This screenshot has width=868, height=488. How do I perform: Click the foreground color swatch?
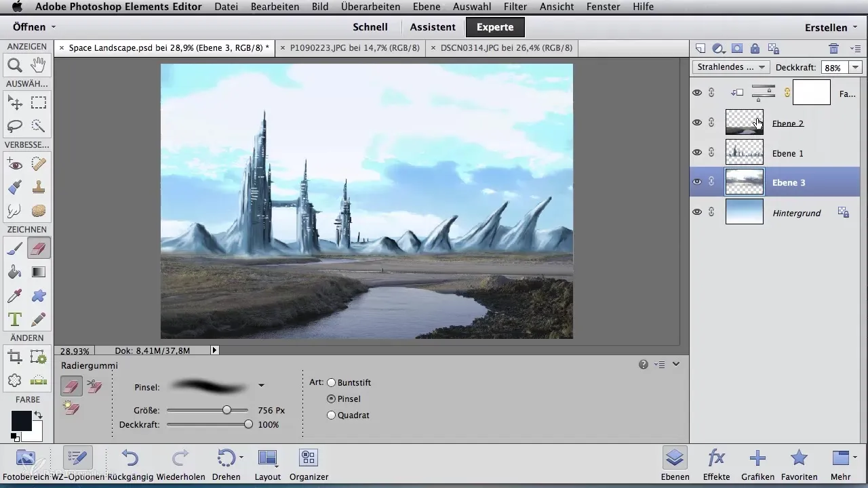[20, 420]
